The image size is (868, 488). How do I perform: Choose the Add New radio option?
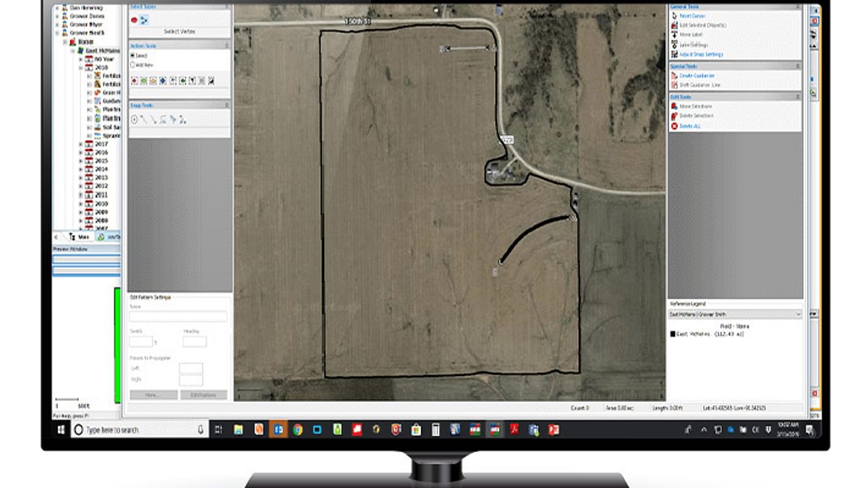(132, 64)
